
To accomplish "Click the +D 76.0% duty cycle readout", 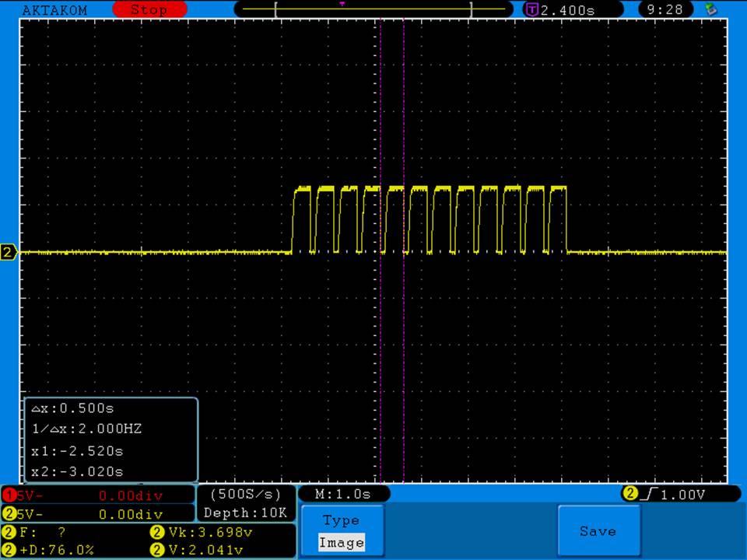I will 51,550.
